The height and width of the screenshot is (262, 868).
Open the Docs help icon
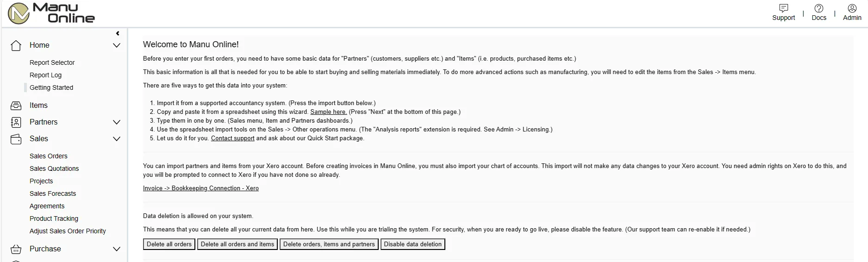click(818, 8)
